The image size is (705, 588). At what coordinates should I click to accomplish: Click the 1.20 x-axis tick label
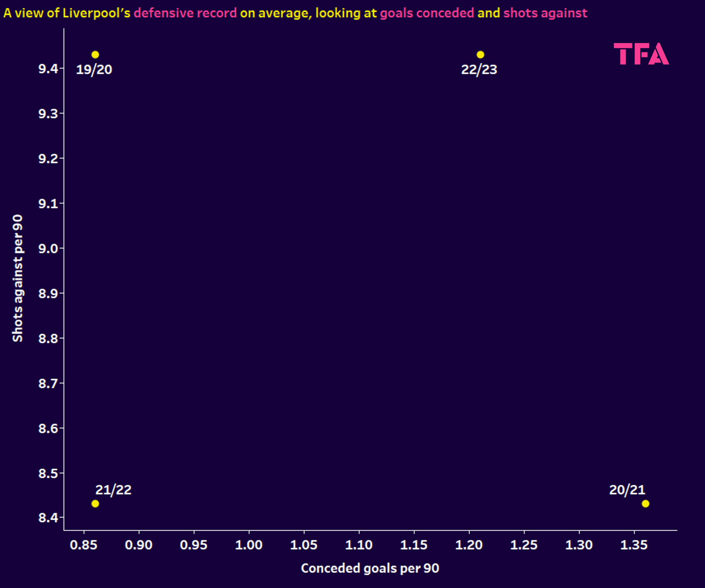point(469,545)
